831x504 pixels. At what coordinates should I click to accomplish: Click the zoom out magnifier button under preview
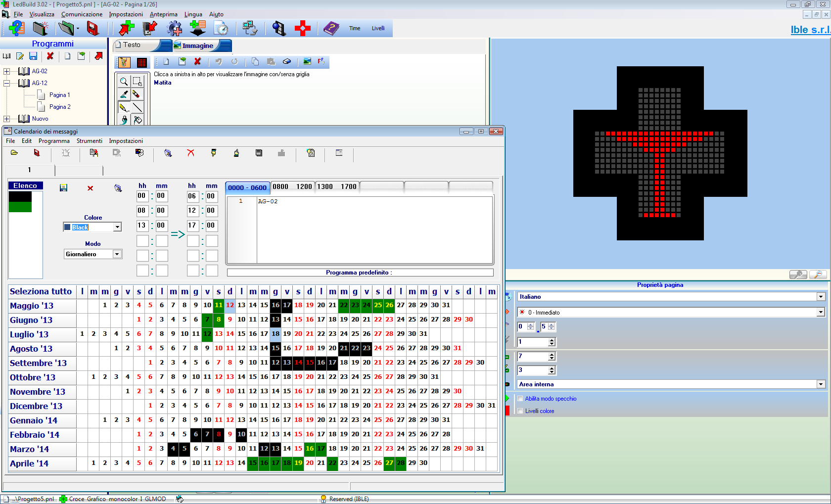point(818,275)
